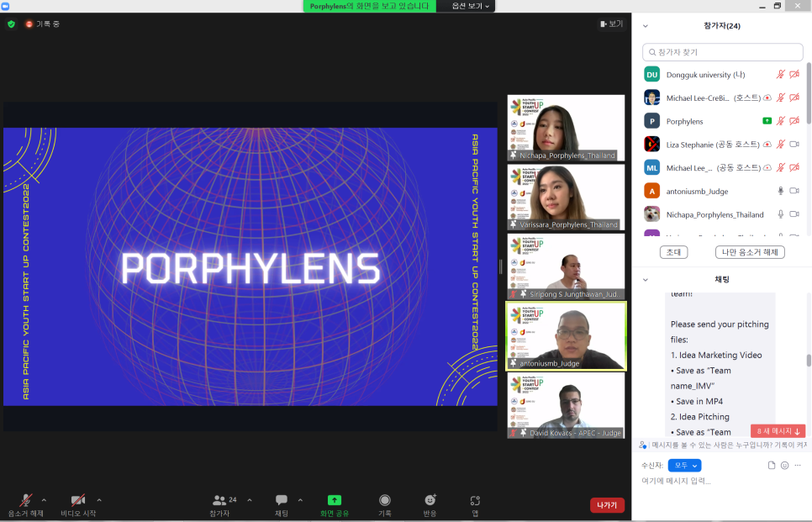
Task: Click the green 화면 공유 share screen icon
Action: pyautogui.click(x=335, y=500)
